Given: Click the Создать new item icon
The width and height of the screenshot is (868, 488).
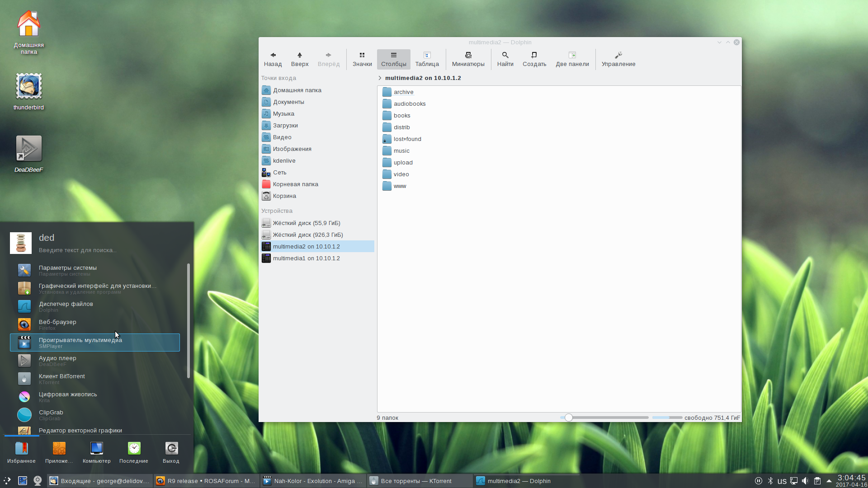Looking at the screenshot, I should [534, 59].
